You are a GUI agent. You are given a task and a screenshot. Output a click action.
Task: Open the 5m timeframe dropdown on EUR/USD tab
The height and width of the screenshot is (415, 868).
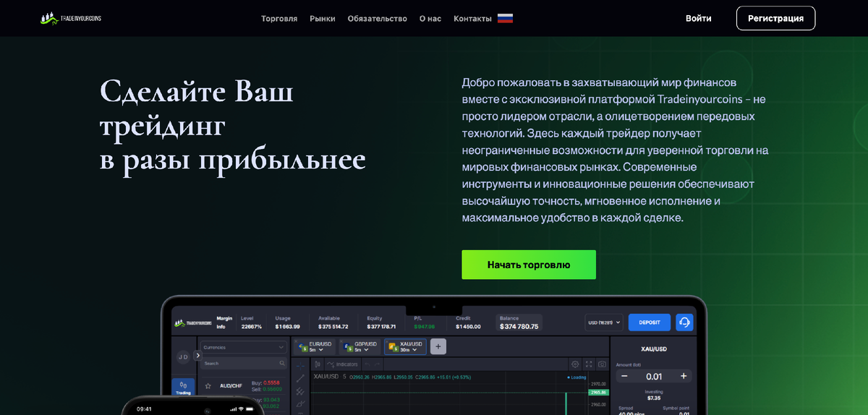(315, 350)
